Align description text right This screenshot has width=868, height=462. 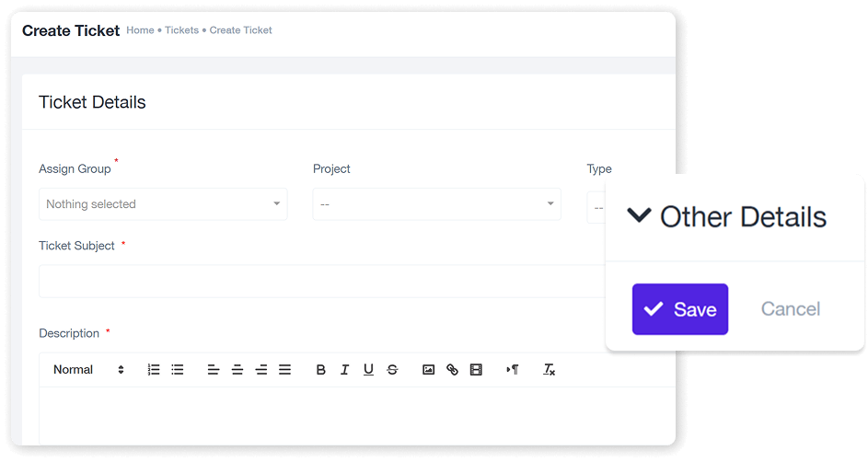coord(261,370)
